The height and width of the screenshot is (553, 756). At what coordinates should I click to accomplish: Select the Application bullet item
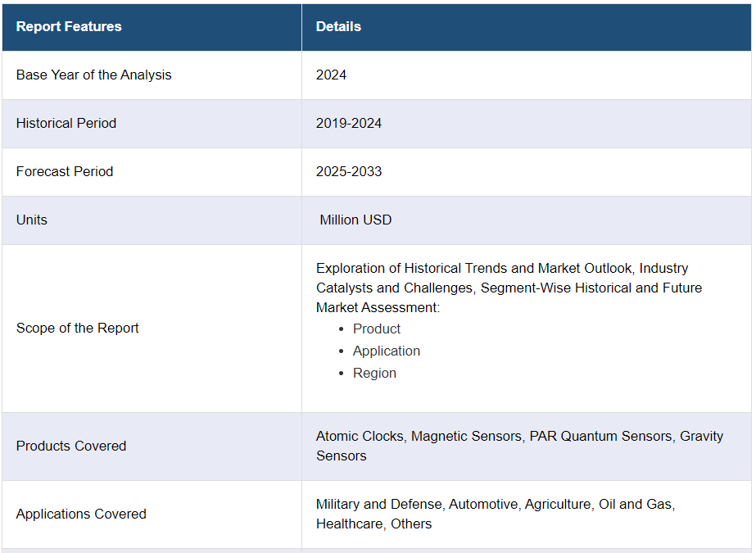click(x=387, y=351)
